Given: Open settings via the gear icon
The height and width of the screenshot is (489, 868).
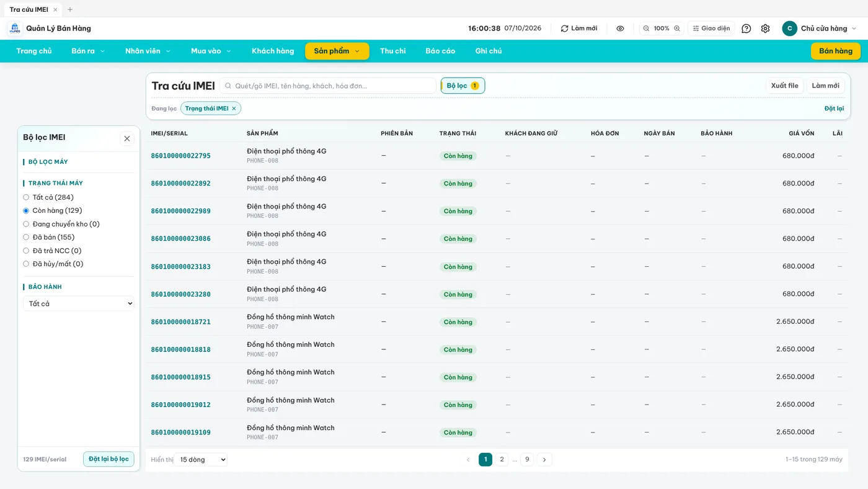Looking at the screenshot, I should [765, 29].
